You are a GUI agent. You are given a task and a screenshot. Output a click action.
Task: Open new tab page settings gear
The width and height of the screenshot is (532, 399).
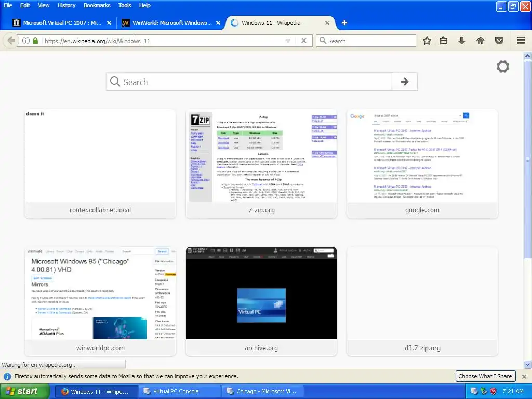503,66
